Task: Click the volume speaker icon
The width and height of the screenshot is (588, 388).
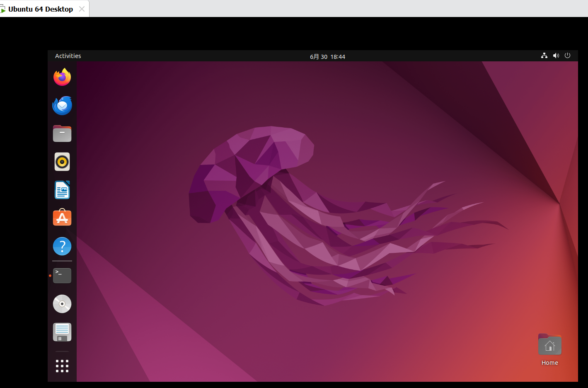Action: [x=556, y=56]
